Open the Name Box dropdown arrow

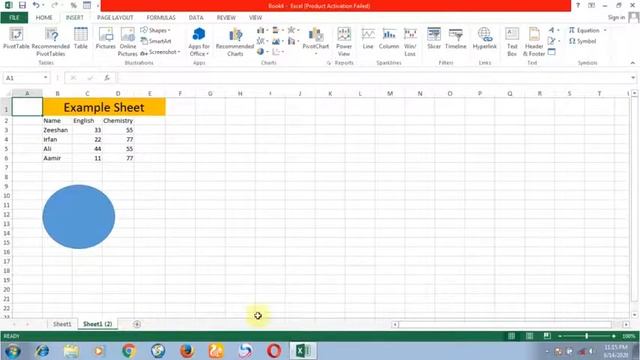point(45,78)
